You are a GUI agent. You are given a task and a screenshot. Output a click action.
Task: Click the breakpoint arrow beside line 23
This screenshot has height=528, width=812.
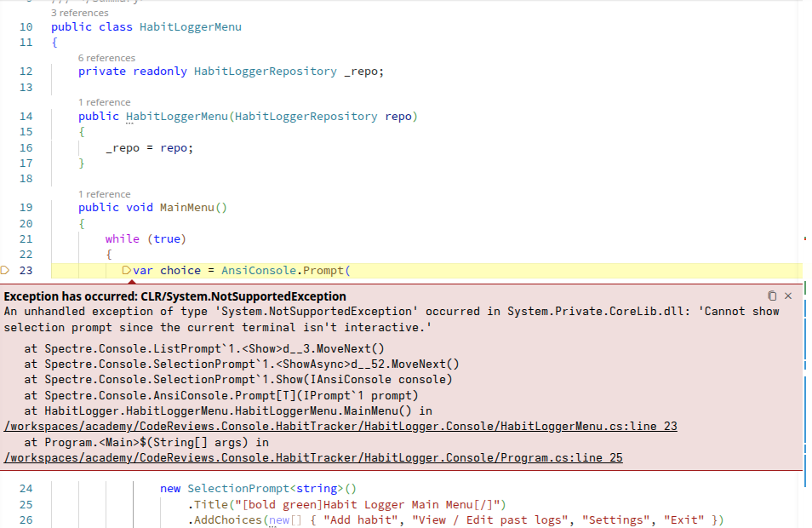click(x=5, y=270)
